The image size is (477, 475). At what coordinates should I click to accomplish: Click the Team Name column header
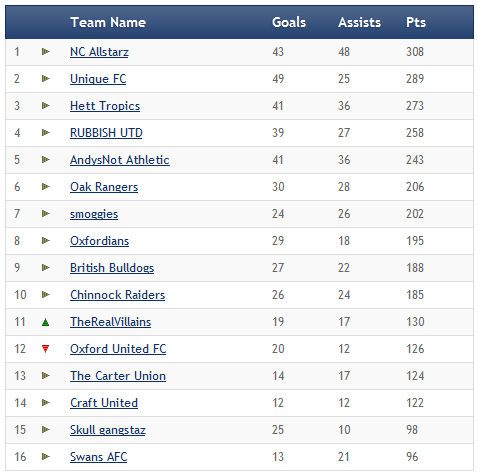(108, 22)
